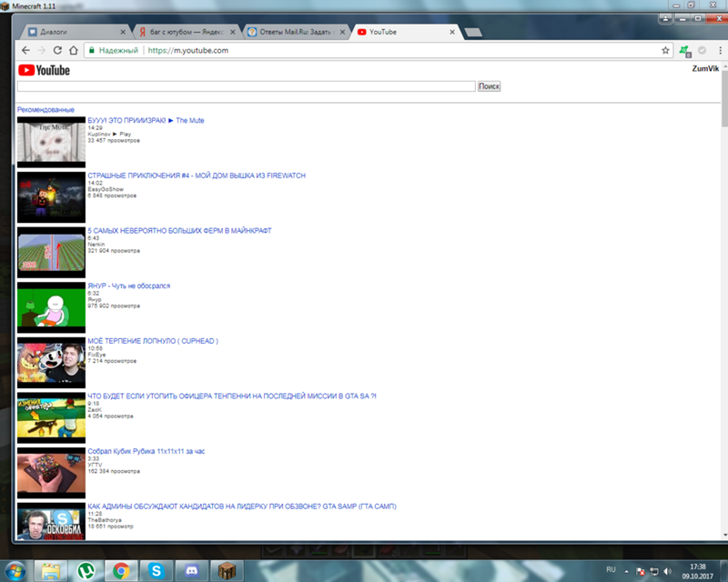Reload the YouTube page
The height and width of the screenshot is (582, 728).
click(57, 50)
